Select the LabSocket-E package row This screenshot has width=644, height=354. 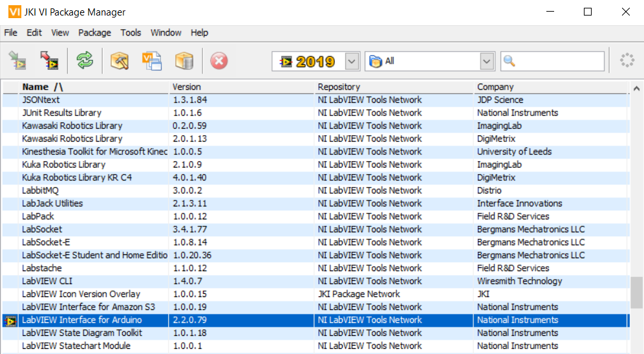316,242
